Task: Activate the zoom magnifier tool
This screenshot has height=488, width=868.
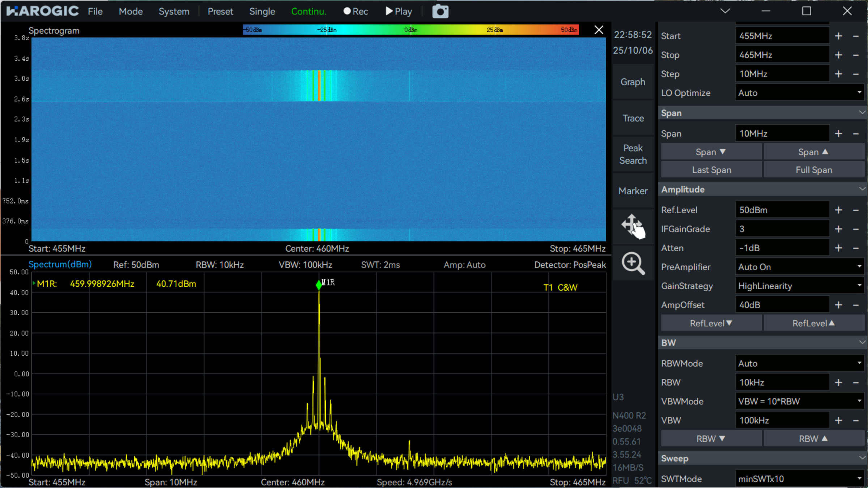Action: tap(633, 264)
